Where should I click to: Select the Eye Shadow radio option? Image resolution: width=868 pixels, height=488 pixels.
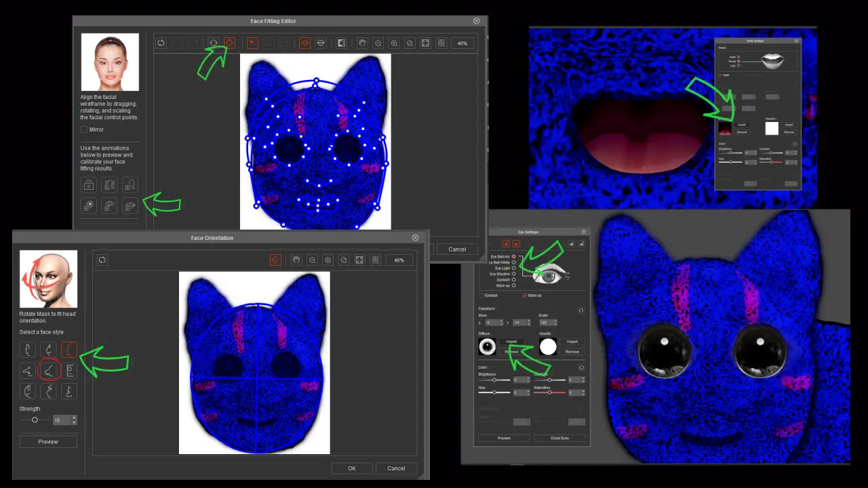514,274
